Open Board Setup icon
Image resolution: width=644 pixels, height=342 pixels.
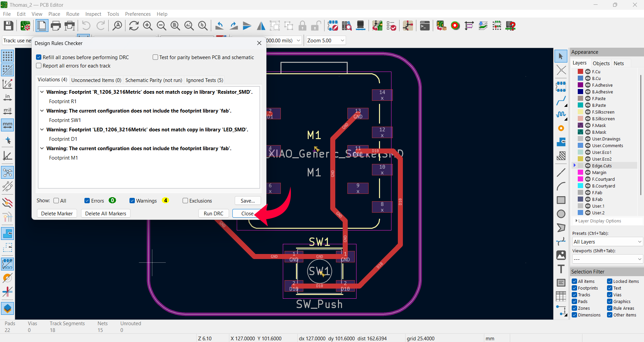coord(26,26)
